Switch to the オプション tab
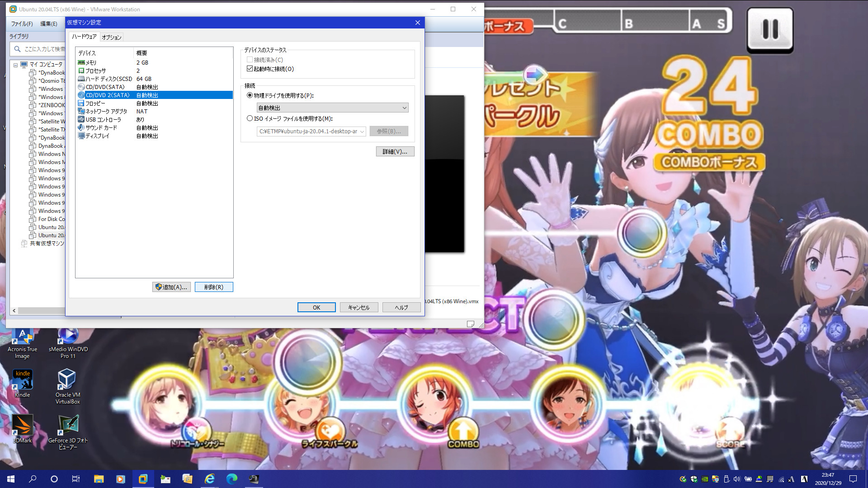This screenshot has width=868, height=488. [x=111, y=37]
